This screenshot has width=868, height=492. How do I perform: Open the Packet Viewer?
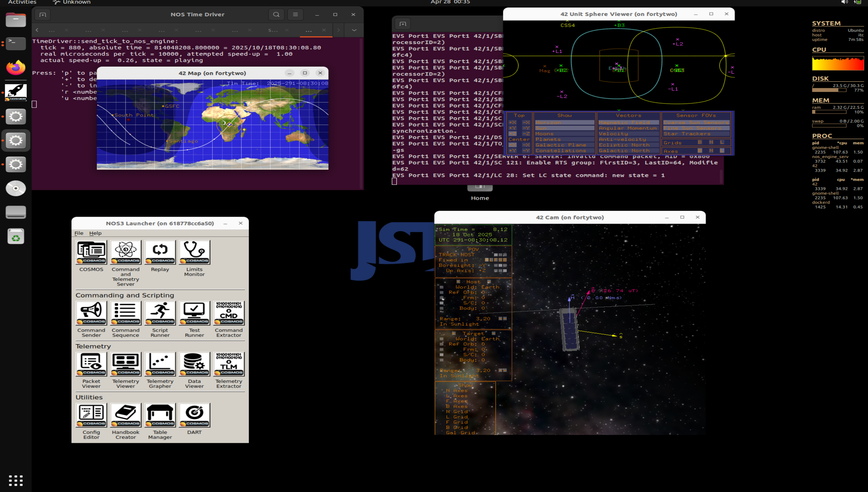pyautogui.click(x=91, y=364)
